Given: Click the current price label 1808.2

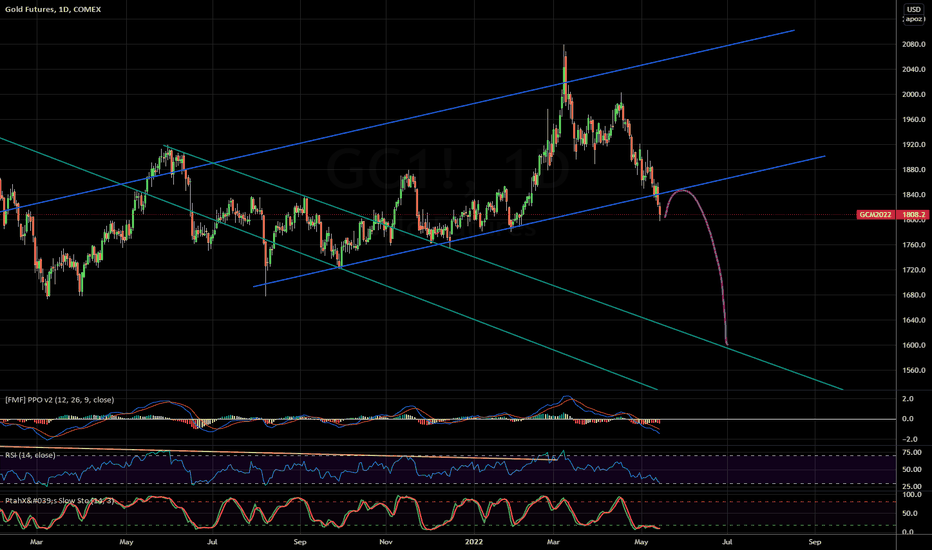Looking at the screenshot, I should (913, 215).
